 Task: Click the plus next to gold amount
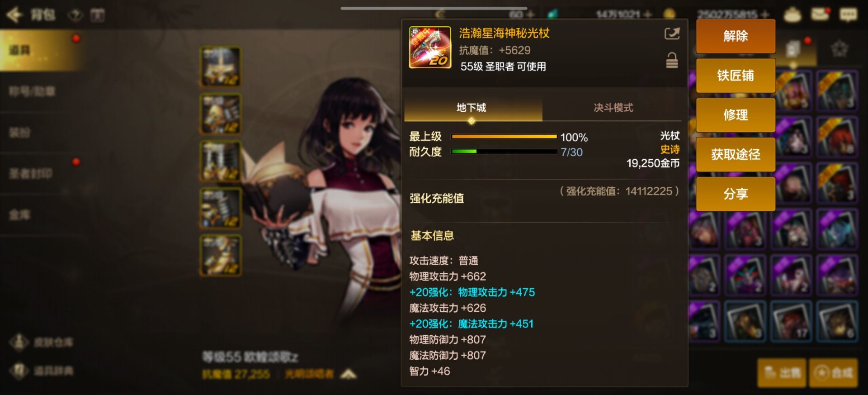[x=765, y=14]
